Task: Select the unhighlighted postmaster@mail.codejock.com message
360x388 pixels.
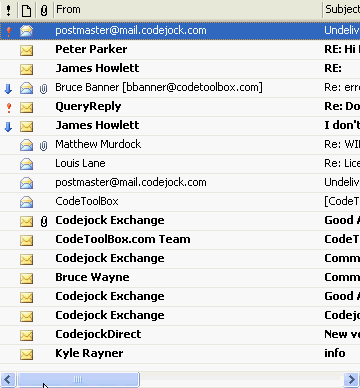Action: pyautogui.click(x=180, y=183)
